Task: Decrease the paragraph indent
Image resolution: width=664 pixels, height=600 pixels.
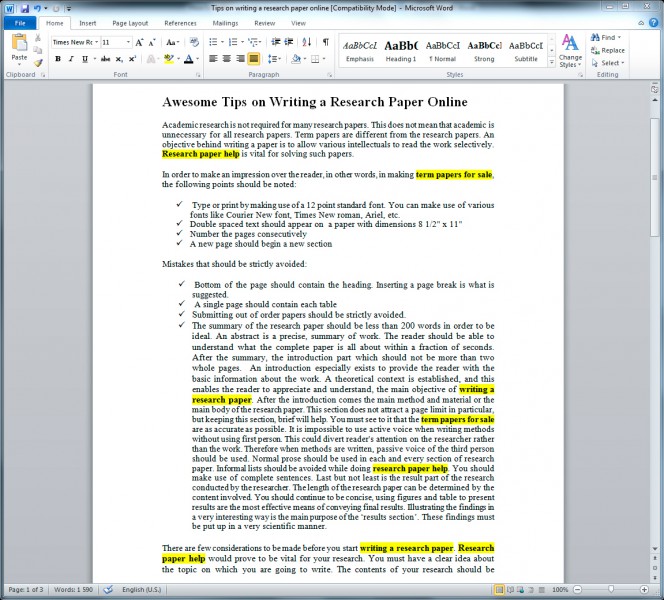Action: click(276, 42)
